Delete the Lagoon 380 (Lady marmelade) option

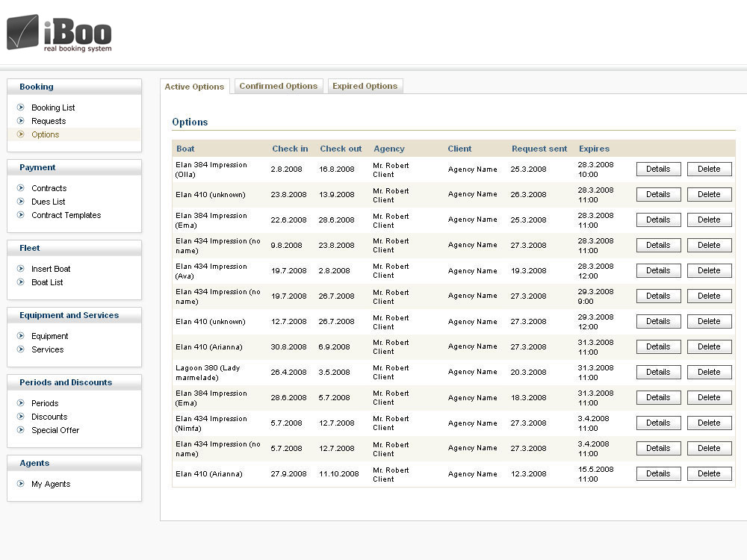(x=709, y=372)
